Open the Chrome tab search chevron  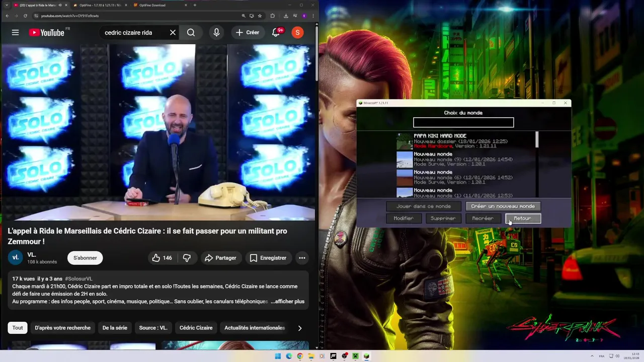pos(7,5)
